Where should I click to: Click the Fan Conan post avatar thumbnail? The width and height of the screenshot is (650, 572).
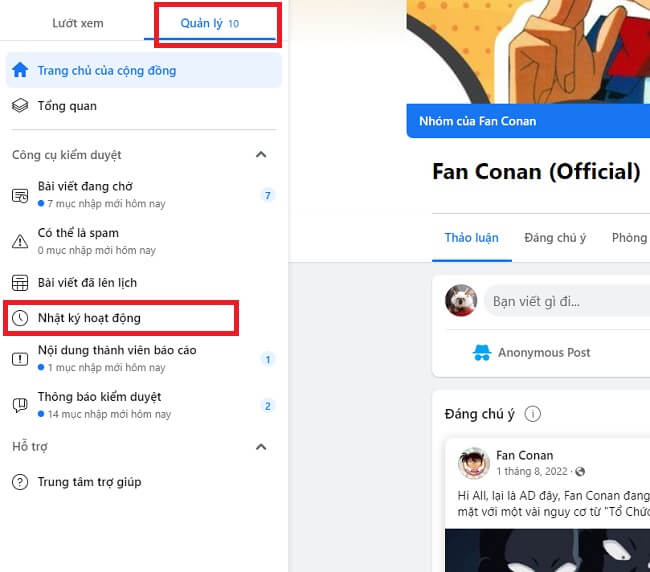tap(474, 463)
